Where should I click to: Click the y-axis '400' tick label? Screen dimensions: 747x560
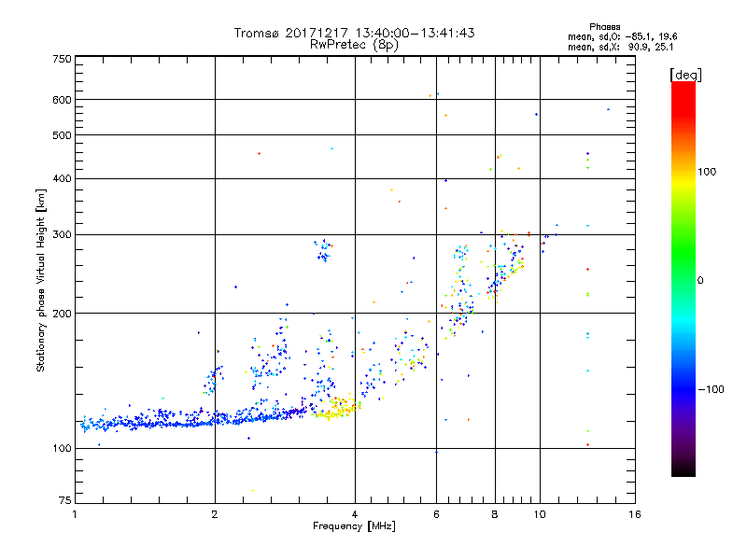tap(62, 179)
